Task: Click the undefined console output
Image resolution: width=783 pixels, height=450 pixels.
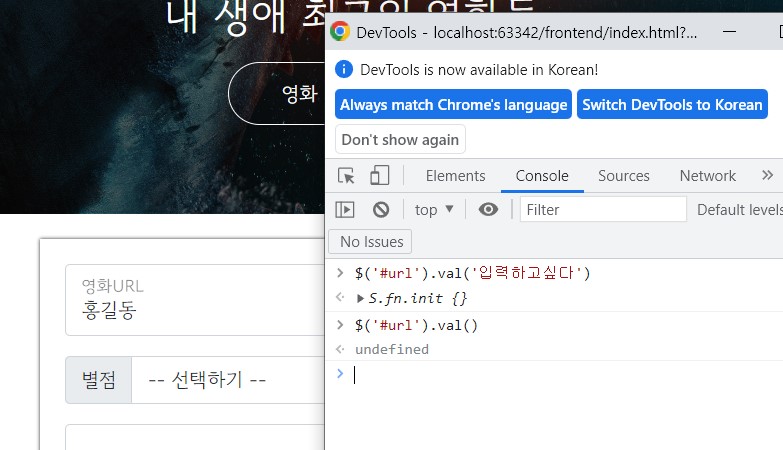Action: point(392,349)
